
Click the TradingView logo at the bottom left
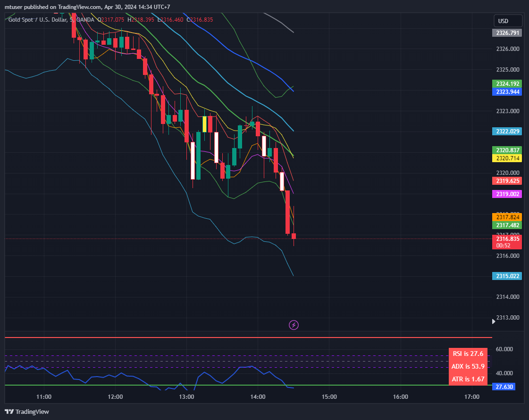click(x=26, y=412)
